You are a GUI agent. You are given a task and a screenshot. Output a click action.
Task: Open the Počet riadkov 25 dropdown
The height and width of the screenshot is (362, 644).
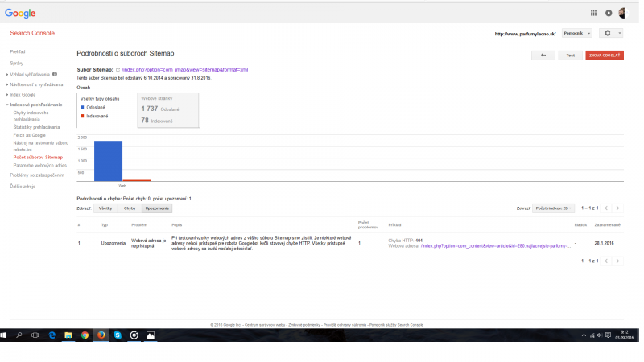tap(553, 208)
